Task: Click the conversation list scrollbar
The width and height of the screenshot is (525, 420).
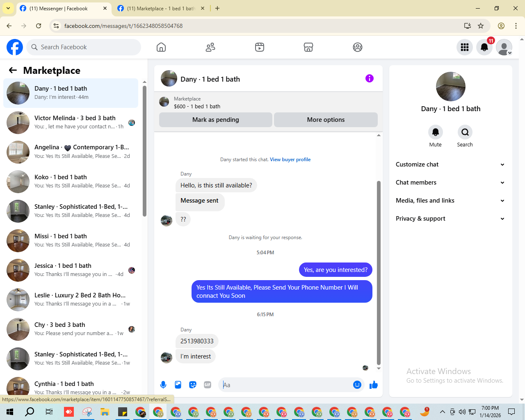Action: (144, 151)
